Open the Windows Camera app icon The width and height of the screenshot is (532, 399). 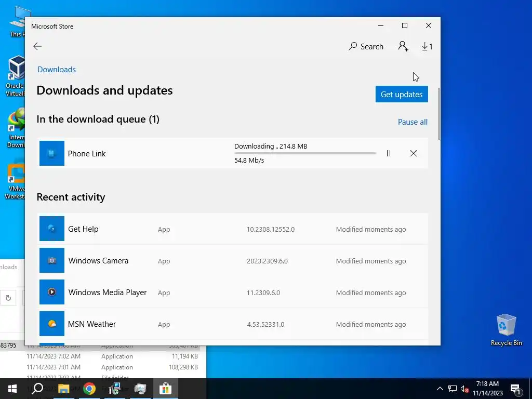click(51, 260)
